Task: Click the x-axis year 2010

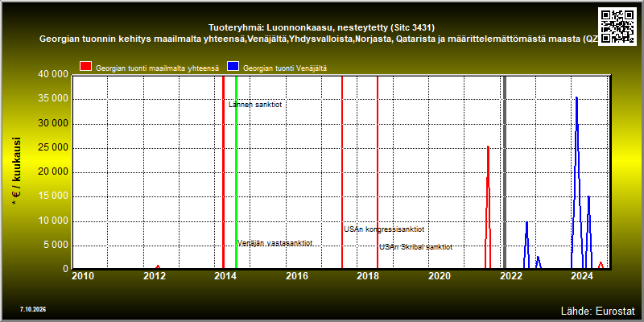Action: pos(83,276)
